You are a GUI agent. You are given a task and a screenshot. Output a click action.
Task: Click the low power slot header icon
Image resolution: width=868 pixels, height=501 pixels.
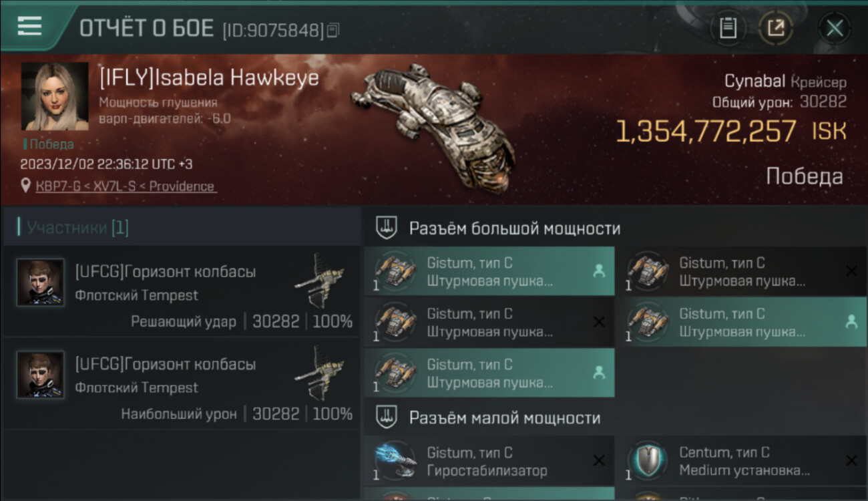point(386,417)
